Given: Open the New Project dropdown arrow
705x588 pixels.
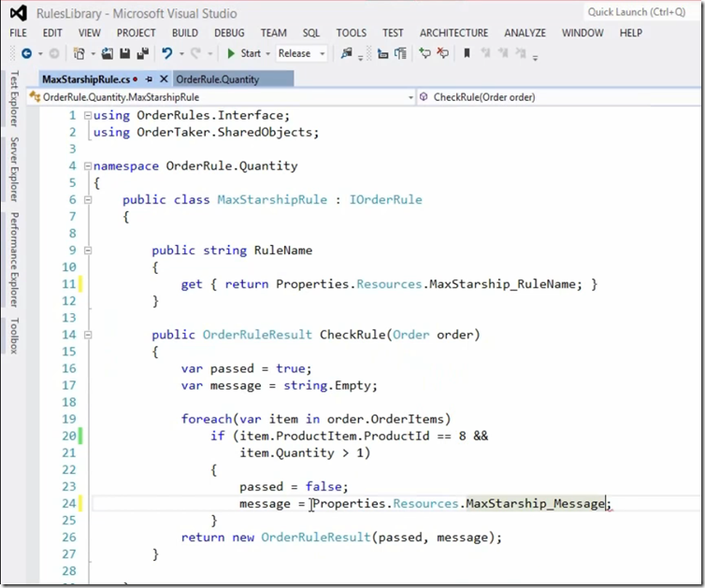Looking at the screenshot, I should (94, 54).
